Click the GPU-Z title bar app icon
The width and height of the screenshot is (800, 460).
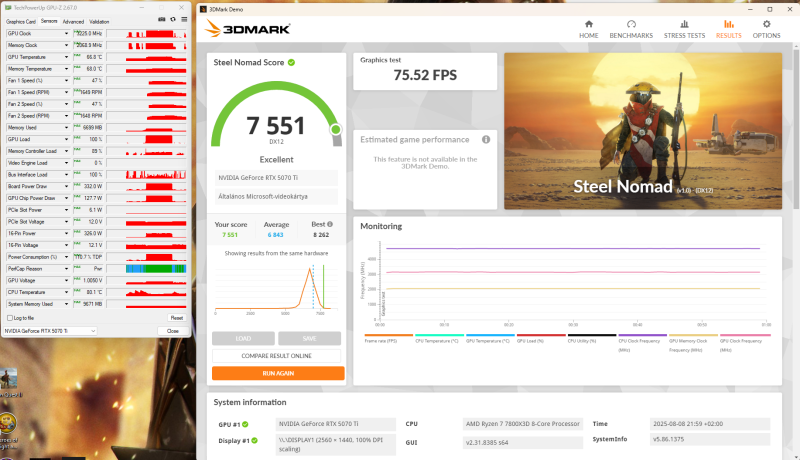click(8, 8)
